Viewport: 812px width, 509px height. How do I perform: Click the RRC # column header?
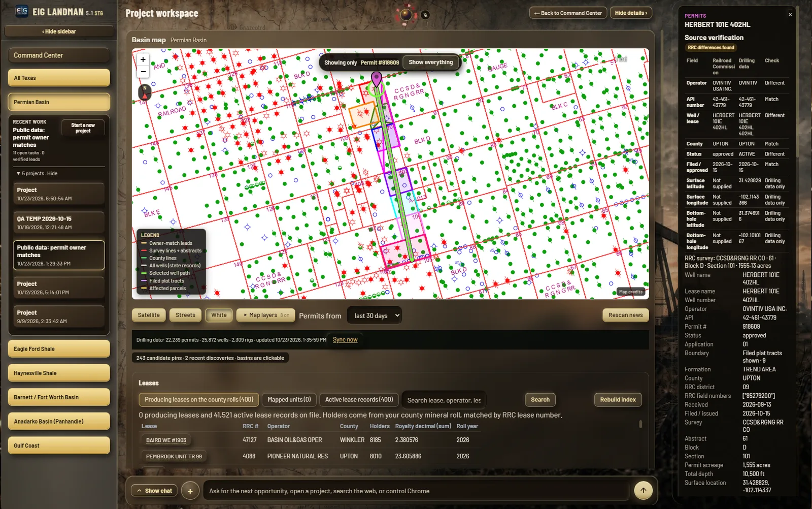[x=250, y=426]
